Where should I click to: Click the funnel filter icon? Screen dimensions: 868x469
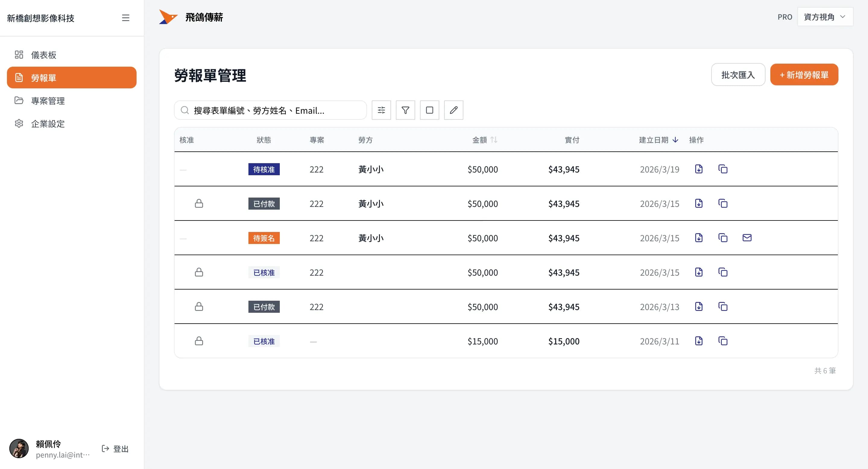(405, 110)
